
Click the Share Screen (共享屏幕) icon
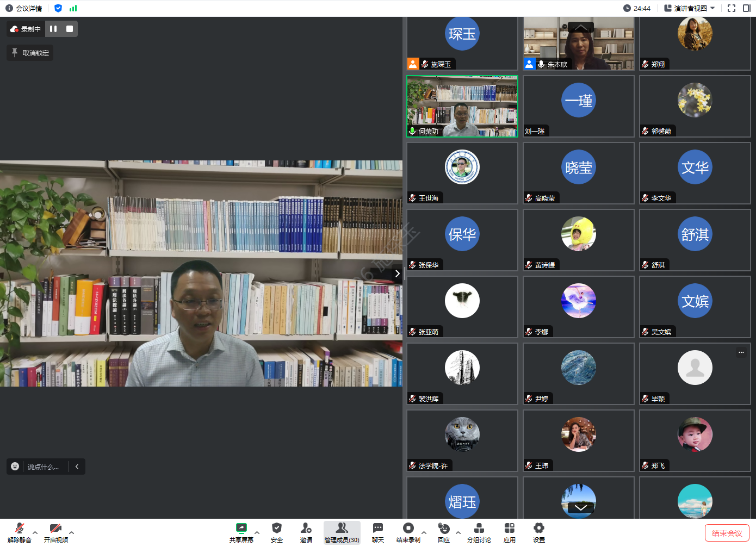pos(241,528)
